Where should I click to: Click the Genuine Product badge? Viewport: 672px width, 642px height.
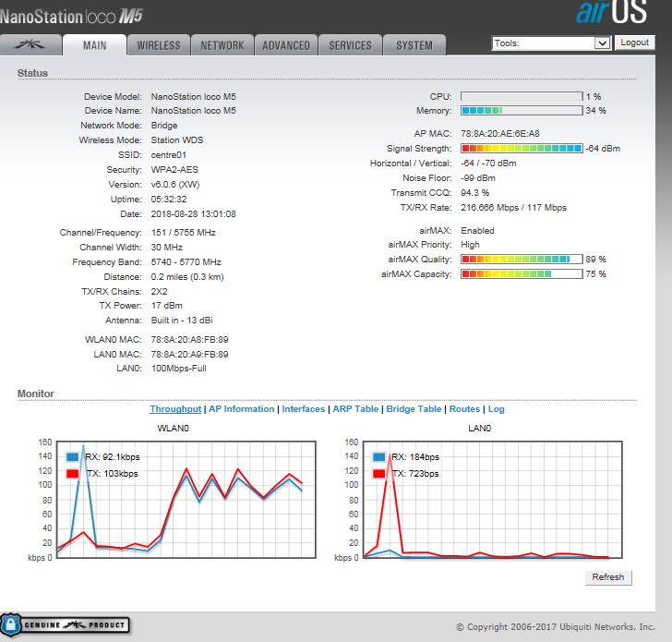click(x=65, y=624)
